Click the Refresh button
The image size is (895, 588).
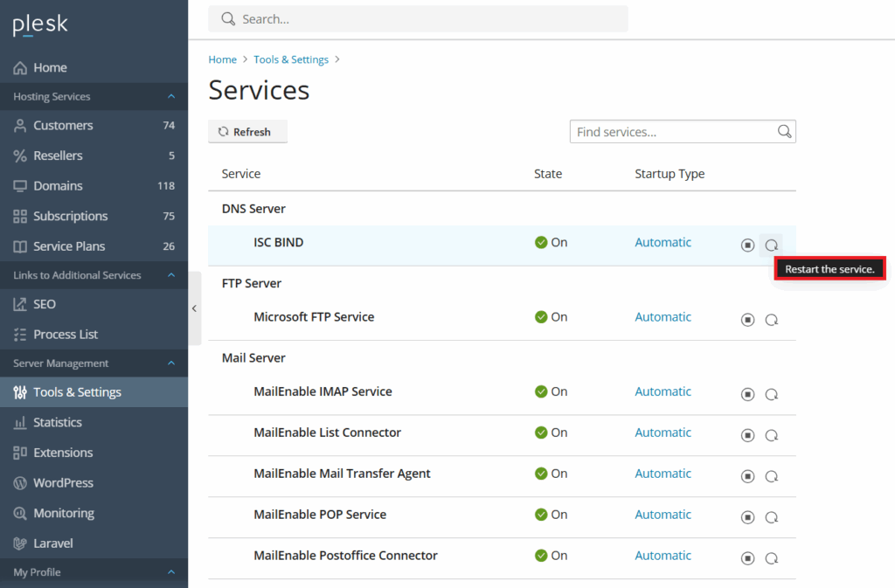pyautogui.click(x=247, y=131)
